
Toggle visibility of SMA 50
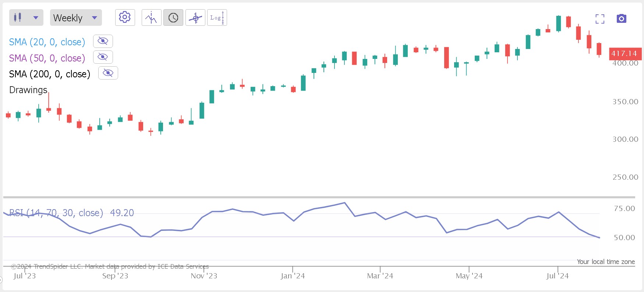(103, 57)
